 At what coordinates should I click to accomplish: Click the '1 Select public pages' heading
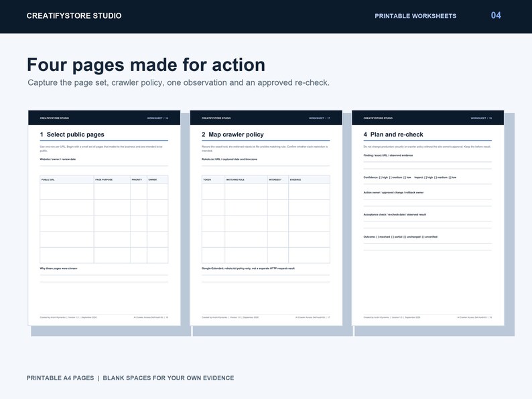(x=72, y=135)
